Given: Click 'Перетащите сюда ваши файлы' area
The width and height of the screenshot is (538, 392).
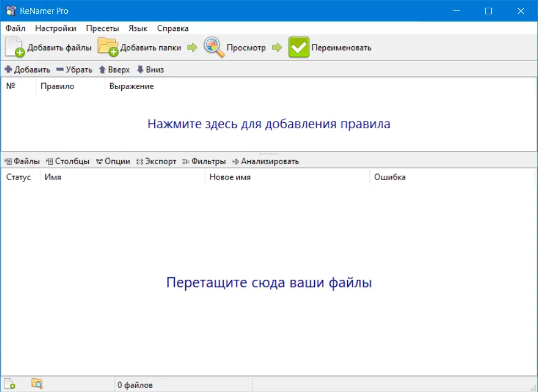Looking at the screenshot, I should click(x=269, y=282).
